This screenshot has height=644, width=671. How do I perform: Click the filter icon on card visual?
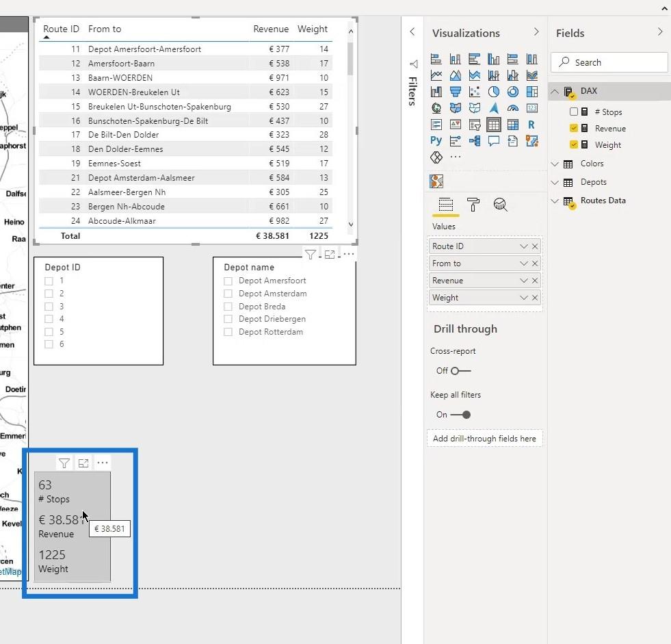[x=64, y=463]
